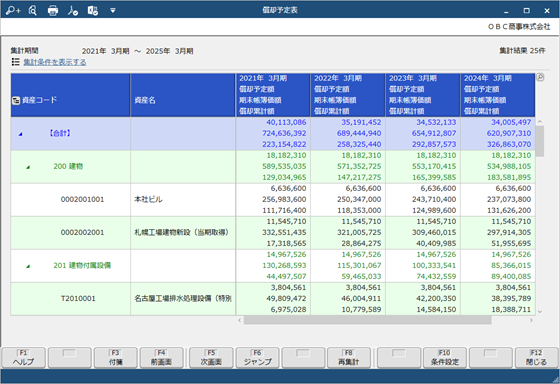Select asset code 0002001001
The image size is (560, 384).
82,199
